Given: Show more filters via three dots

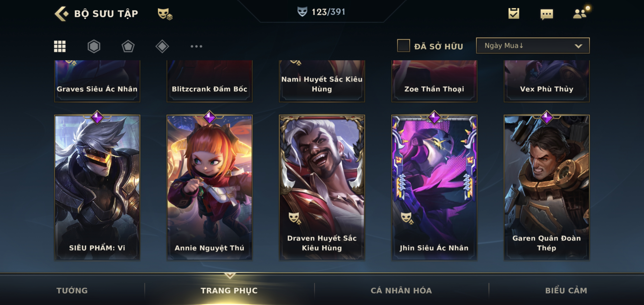Looking at the screenshot, I should click(196, 46).
